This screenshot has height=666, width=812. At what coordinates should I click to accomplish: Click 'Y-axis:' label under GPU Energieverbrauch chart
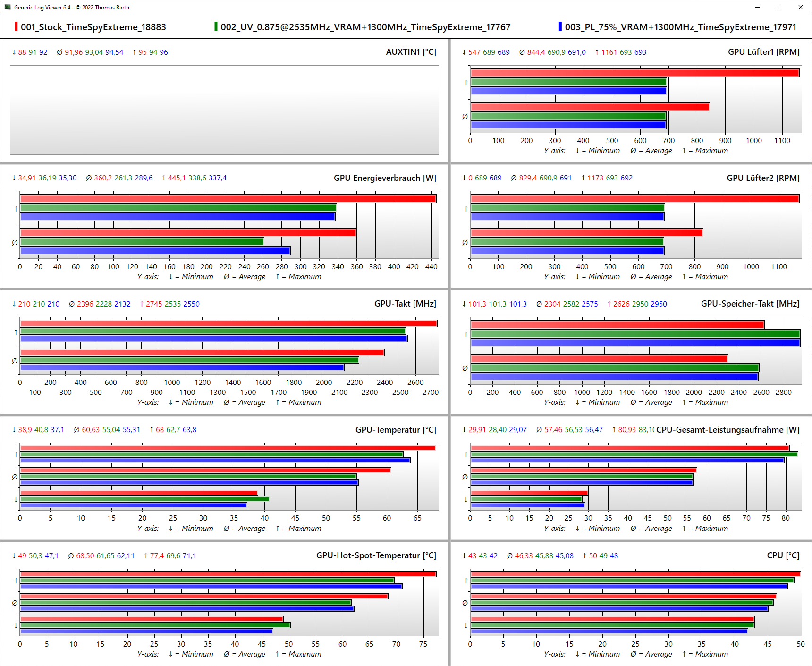[148, 277]
